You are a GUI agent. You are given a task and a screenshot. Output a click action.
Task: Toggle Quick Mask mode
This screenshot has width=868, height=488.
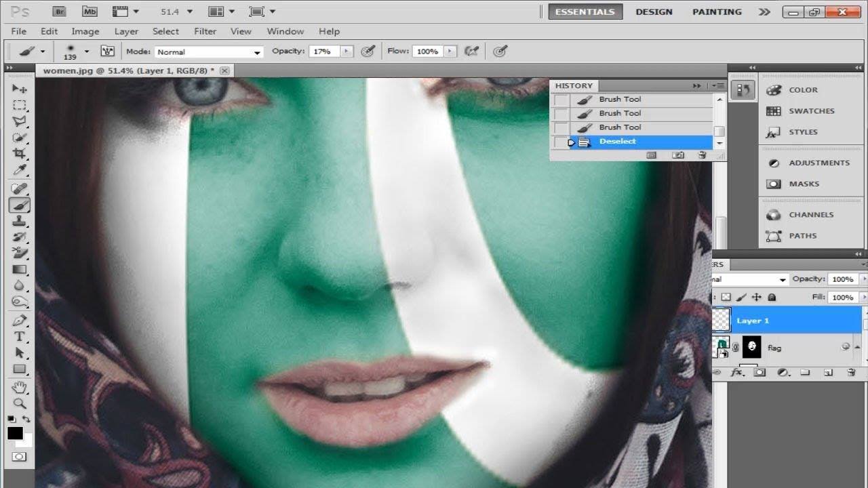pos(19,457)
